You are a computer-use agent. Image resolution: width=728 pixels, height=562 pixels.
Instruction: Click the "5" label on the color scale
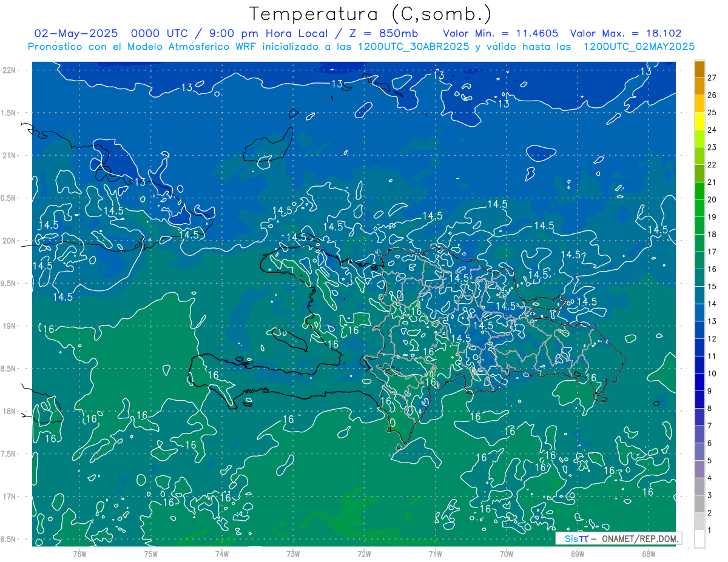click(710, 461)
